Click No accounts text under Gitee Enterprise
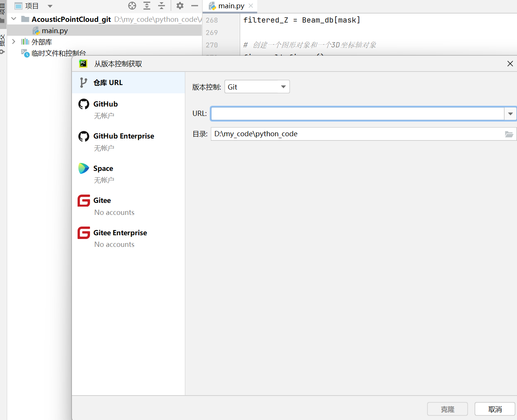This screenshot has height=420, width=517. pyautogui.click(x=114, y=244)
